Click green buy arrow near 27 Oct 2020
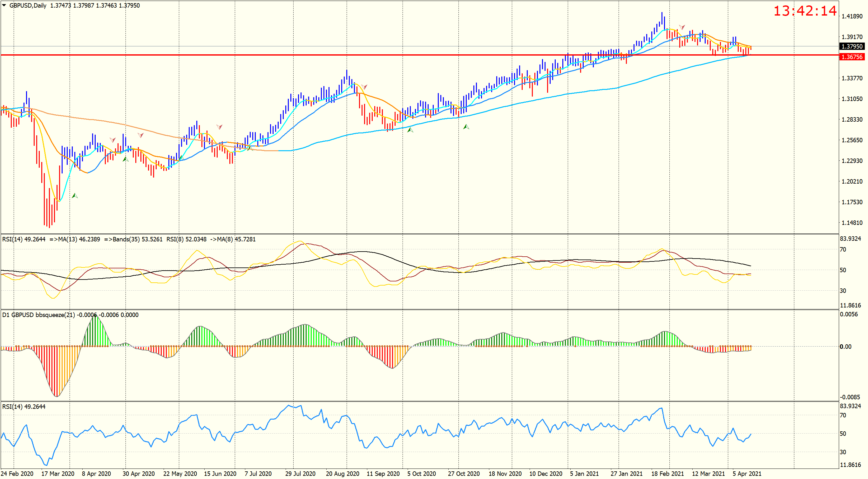The image size is (868, 479). tap(466, 127)
